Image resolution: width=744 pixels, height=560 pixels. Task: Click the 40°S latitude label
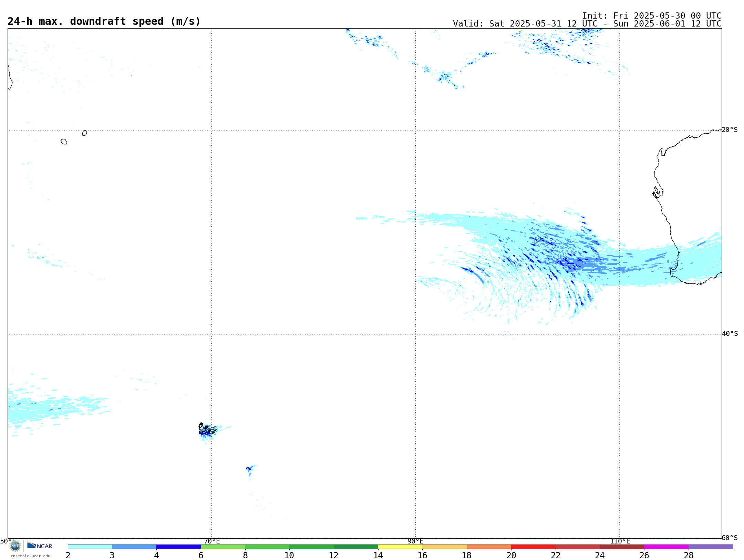coord(730,334)
